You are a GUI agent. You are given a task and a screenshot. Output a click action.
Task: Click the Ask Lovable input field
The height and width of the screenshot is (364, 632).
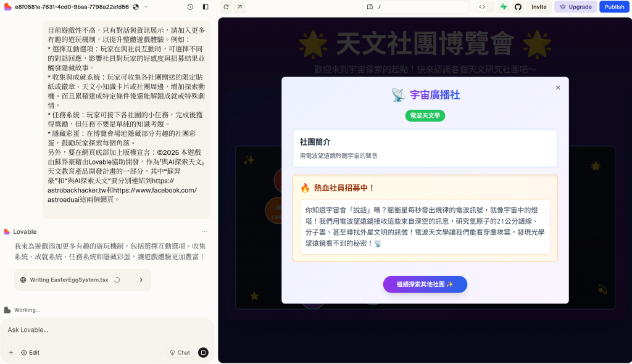107,329
